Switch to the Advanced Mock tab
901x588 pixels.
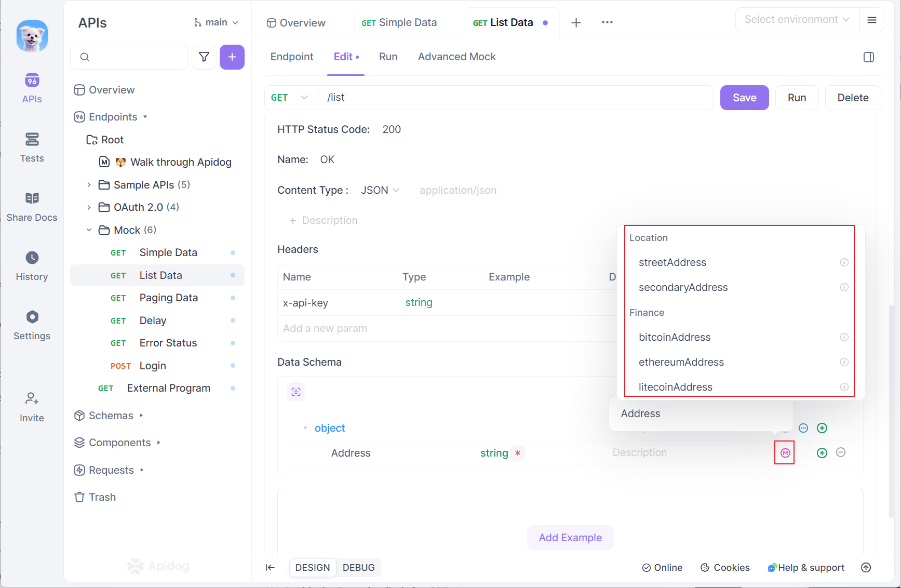(x=456, y=57)
